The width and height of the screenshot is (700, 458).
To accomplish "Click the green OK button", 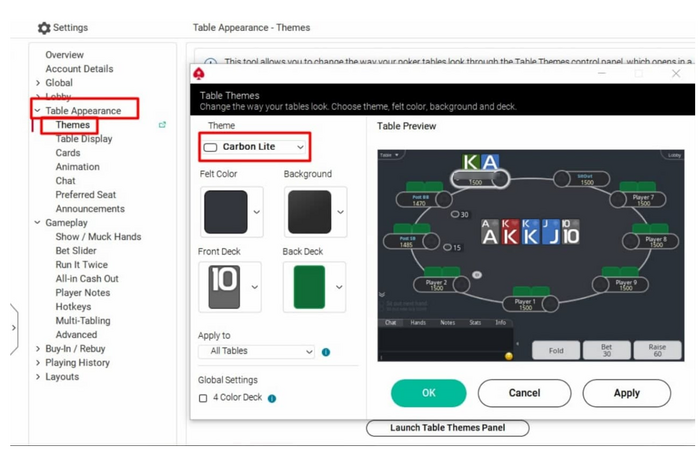I will pyautogui.click(x=429, y=393).
